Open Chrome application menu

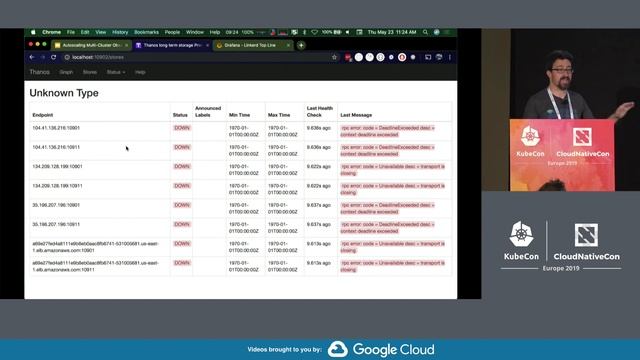[x=51, y=32]
